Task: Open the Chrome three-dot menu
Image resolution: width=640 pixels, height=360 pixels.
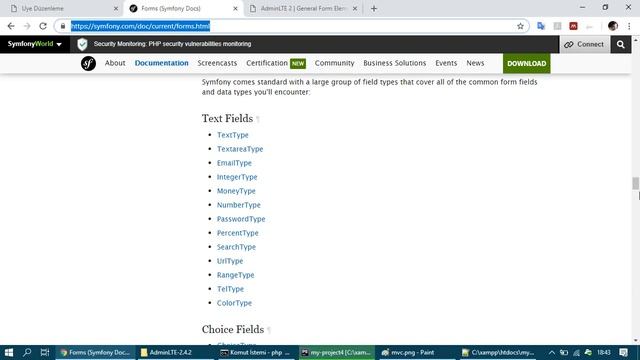Action: (629, 26)
